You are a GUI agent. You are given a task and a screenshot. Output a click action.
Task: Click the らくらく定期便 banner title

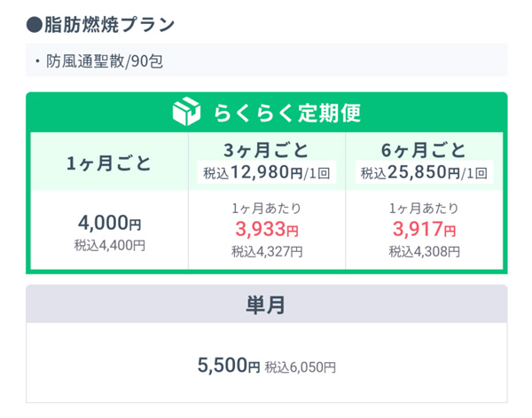tap(286, 114)
